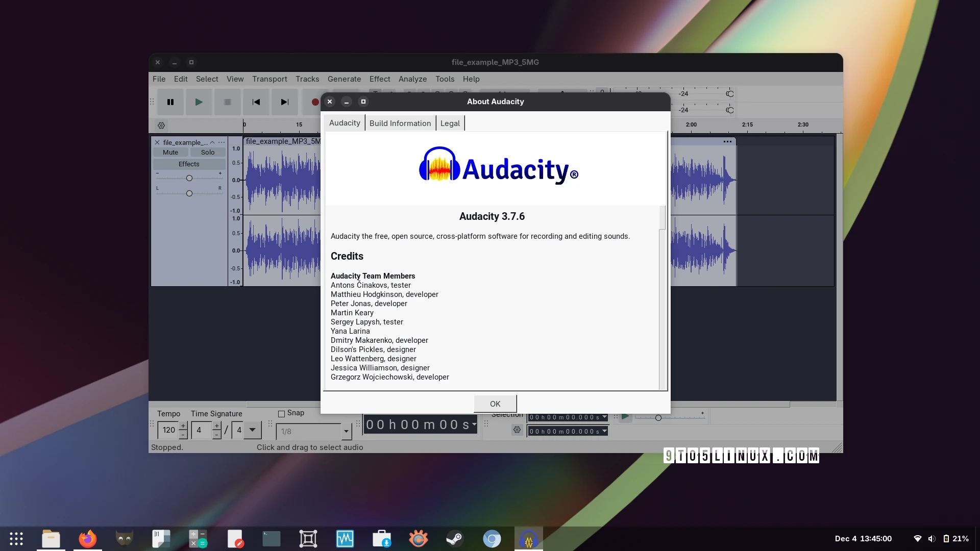Screen dimensions: 980x551
Task: Click OK to close the About dialog
Action: tap(495, 403)
